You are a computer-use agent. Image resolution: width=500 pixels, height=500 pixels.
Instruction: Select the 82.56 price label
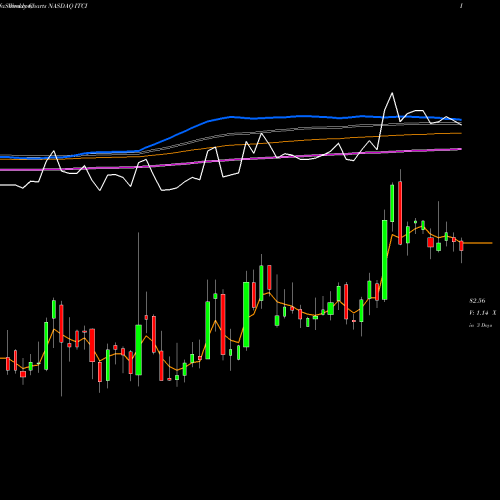tap(477, 301)
